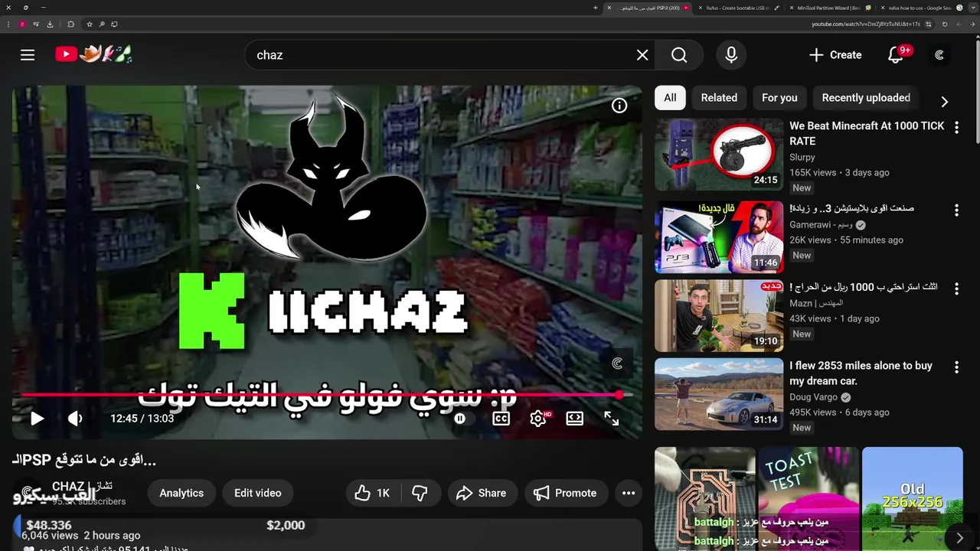Open the browser three-dot menu
The height and width of the screenshot is (551, 980).
tap(8, 24)
